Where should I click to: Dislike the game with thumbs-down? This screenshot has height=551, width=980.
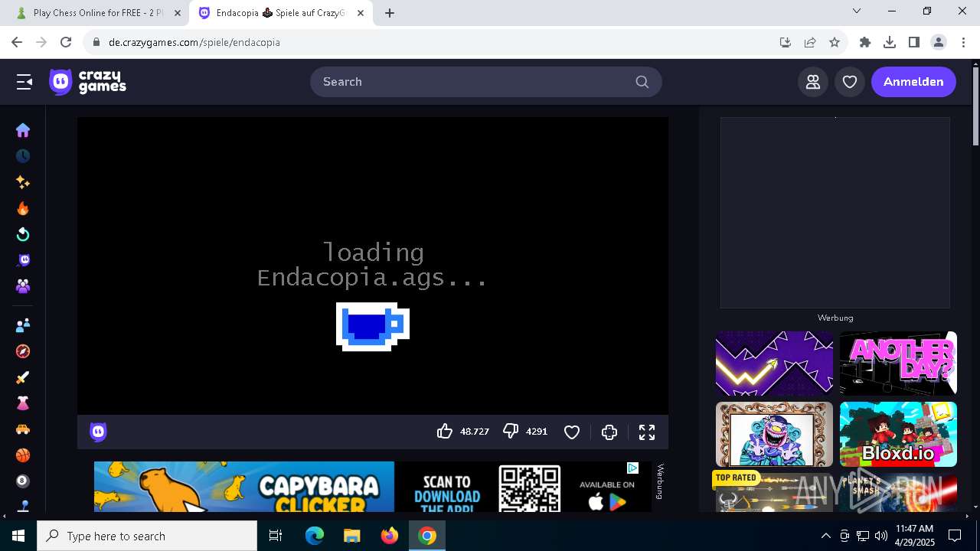511,432
